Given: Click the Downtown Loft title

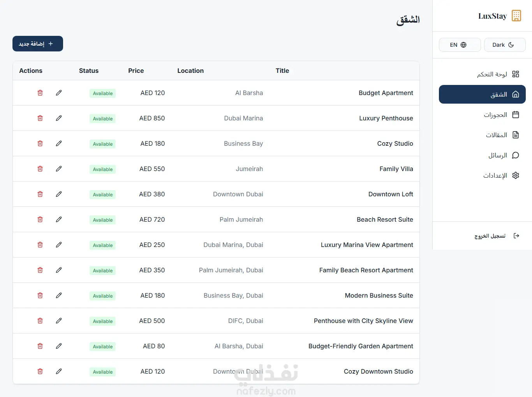Looking at the screenshot, I should pos(391,194).
